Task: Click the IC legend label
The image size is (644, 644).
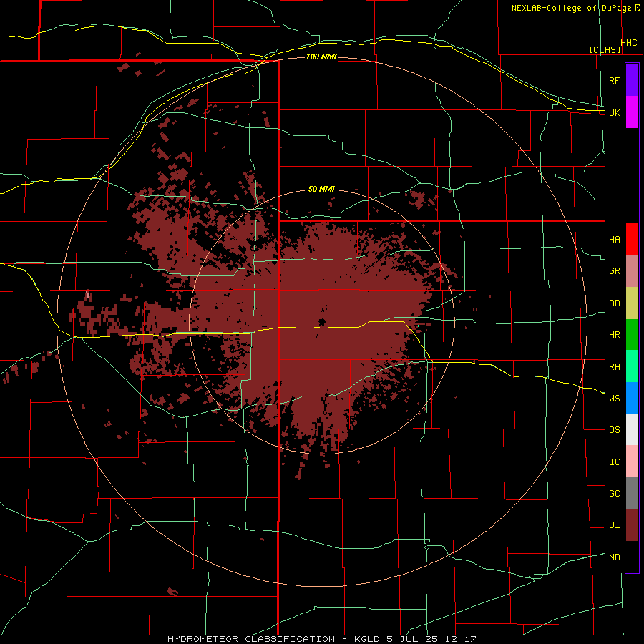Action: tap(614, 462)
